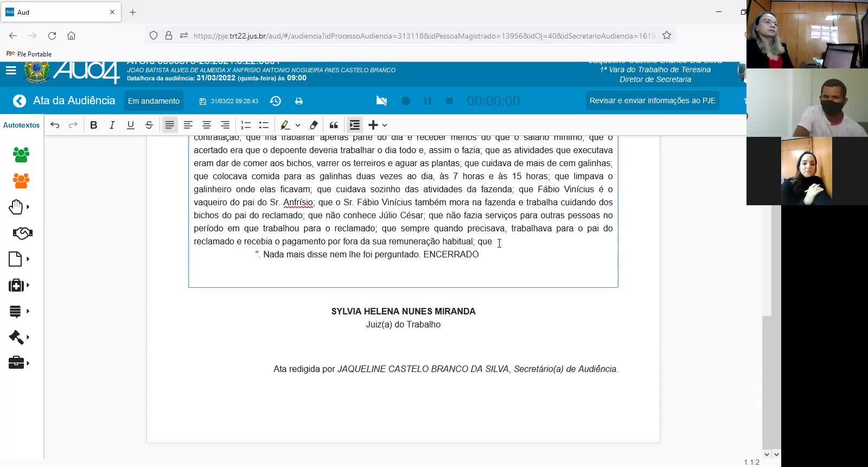The height and width of the screenshot is (467, 868).
Task: Stop the recording
Action: click(449, 101)
